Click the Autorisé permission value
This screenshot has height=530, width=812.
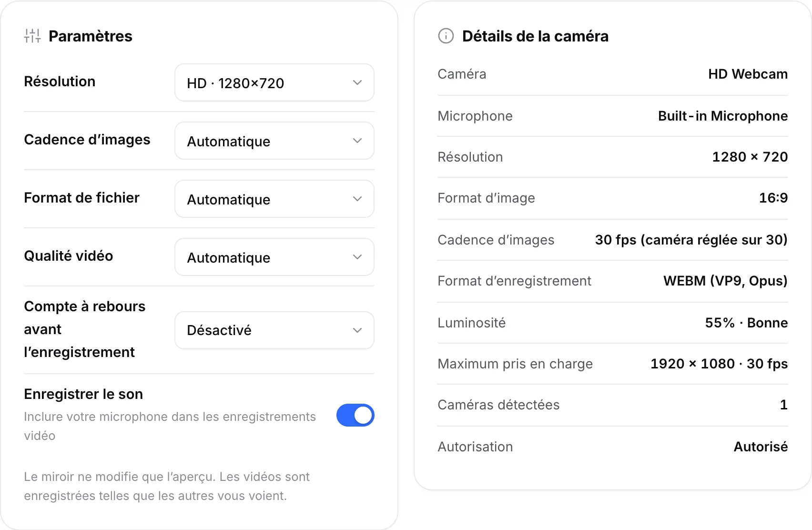coord(761,447)
